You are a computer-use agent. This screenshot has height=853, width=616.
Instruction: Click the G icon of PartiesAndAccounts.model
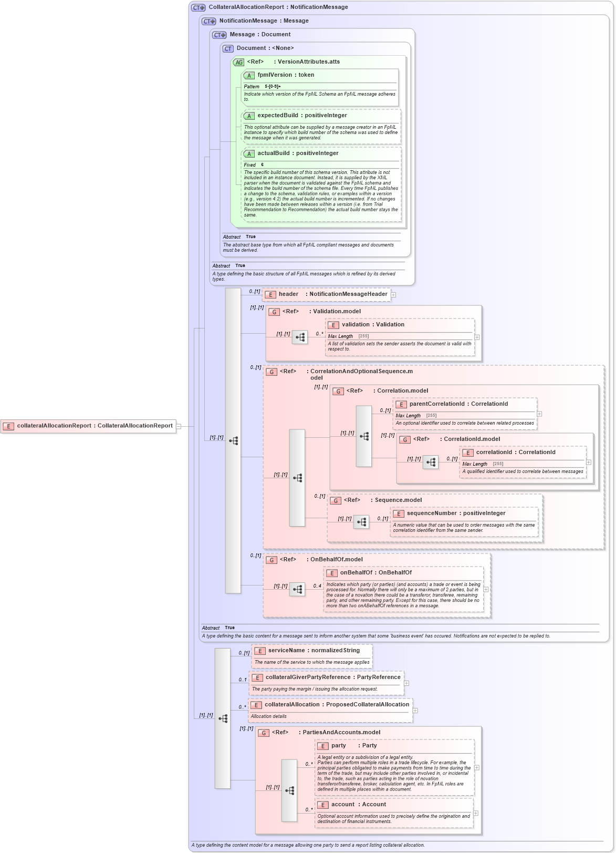(264, 733)
